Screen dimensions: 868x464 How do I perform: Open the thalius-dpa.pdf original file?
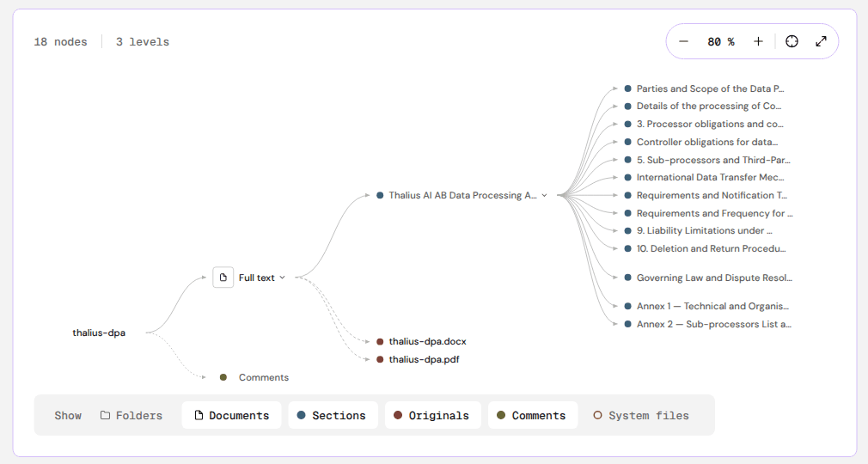424,359
